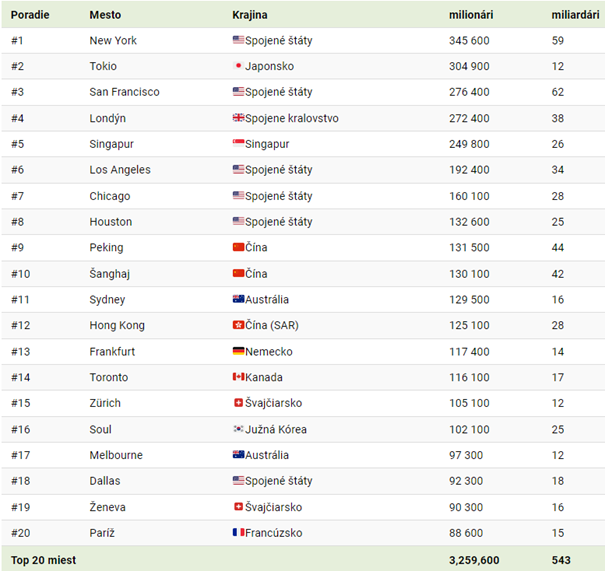
Task: Select the city name Toronto
Action: pyautogui.click(x=109, y=377)
